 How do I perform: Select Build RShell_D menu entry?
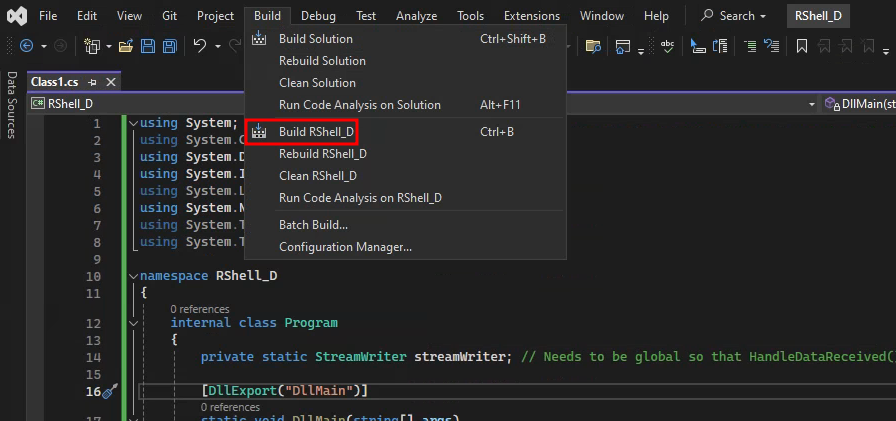316,132
